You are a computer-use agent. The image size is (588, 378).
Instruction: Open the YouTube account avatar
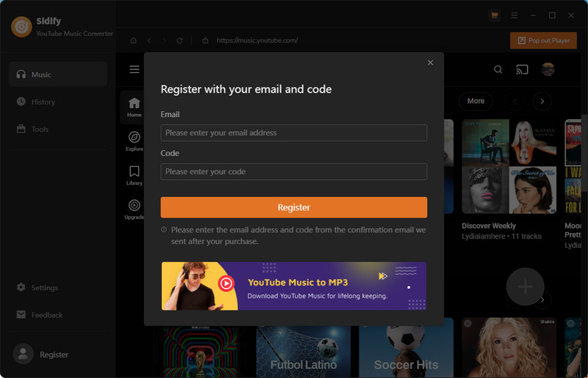(548, 69)
